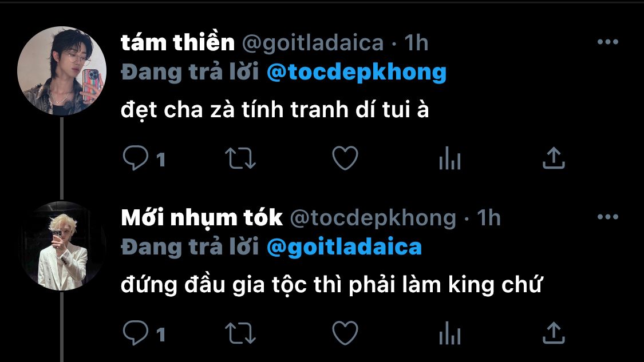Screen dimensions: 644x362
Task: Like the tweet by tám thiền
Action: 345,158
